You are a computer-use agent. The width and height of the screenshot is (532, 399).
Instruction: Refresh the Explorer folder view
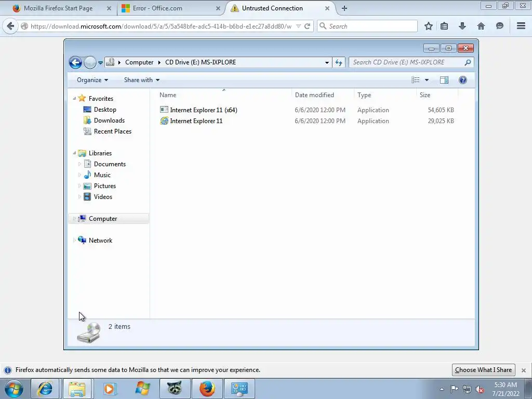pyautogui.click(x=339, y=62)
